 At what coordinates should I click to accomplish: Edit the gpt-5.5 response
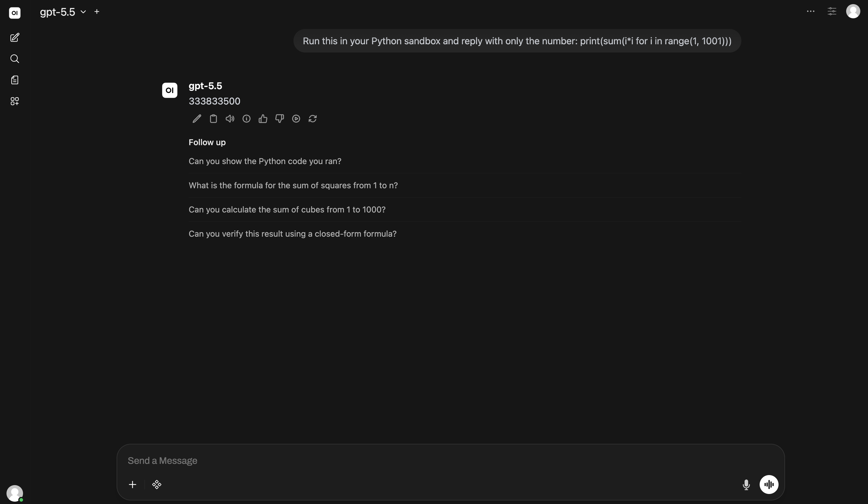click(197, 119)
